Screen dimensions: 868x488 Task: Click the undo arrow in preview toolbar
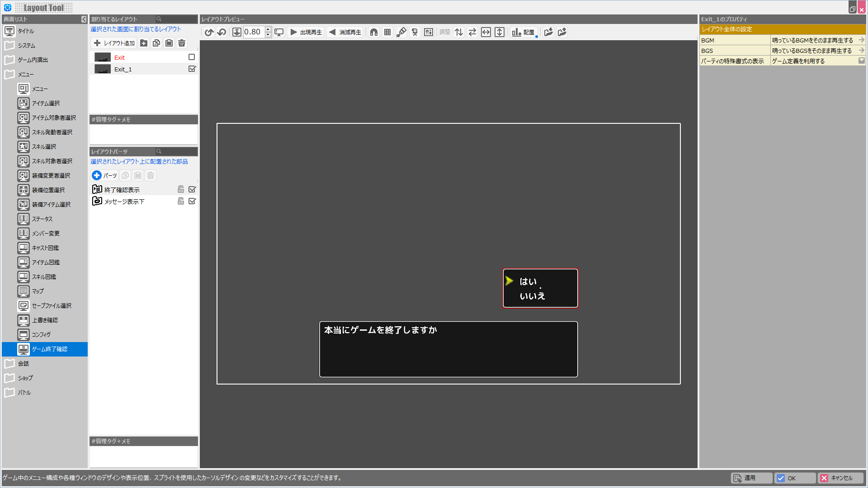[x=209, y=32]
